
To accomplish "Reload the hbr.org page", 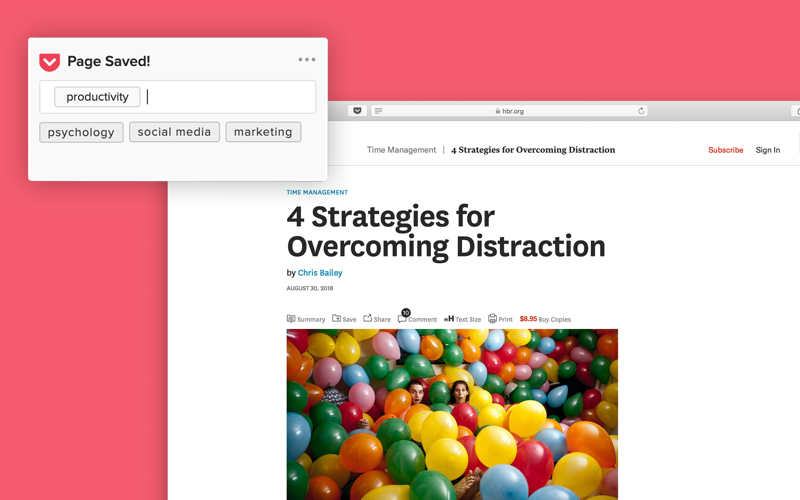I will (641, 111).
